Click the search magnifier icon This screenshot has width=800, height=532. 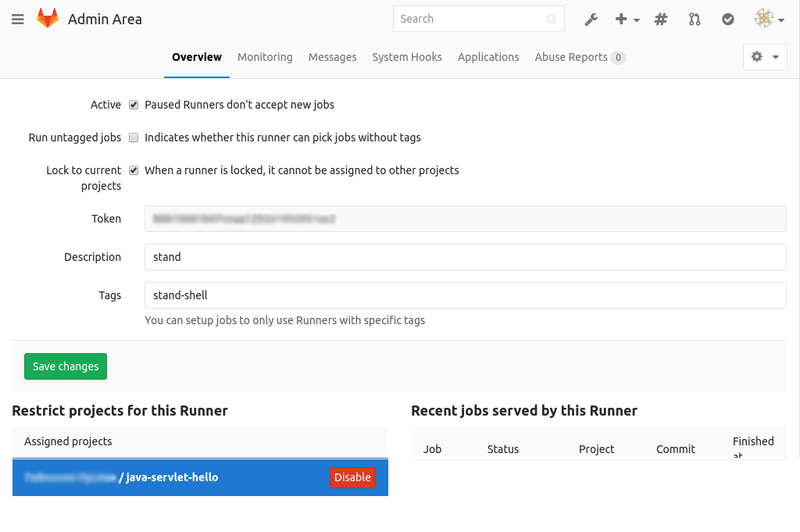pos(552,20)
